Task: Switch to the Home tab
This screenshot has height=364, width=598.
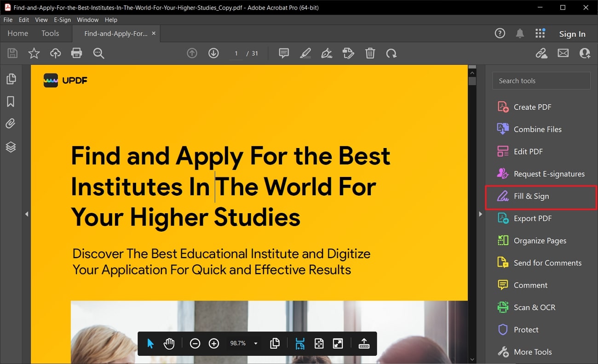Action: pyautogui.click(x=17, y=33)
